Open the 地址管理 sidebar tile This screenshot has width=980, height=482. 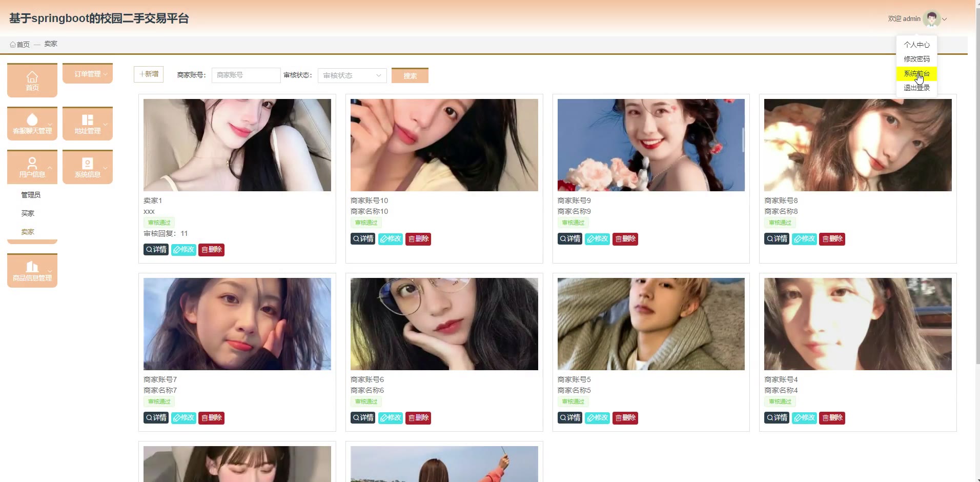pyautogui.click(x=88, y=124)
